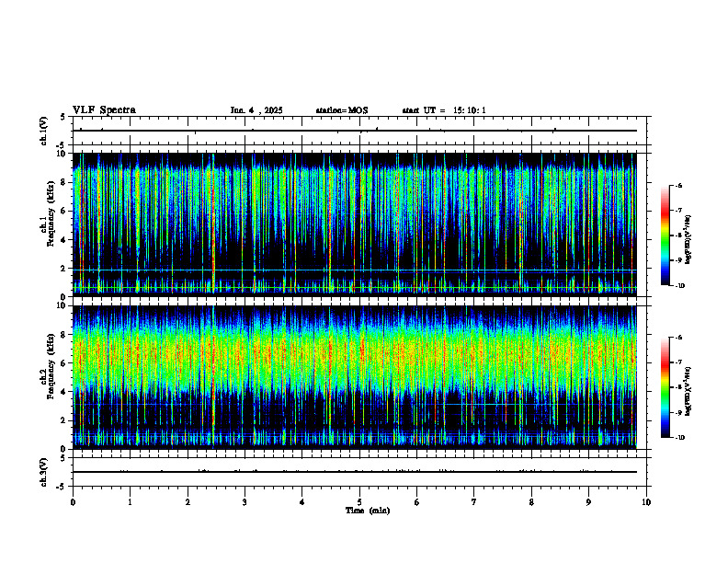Select the "station=MOS" header text
Image resolution: width=728 pixels, height=563 pixels.
[x=342, y=110]
